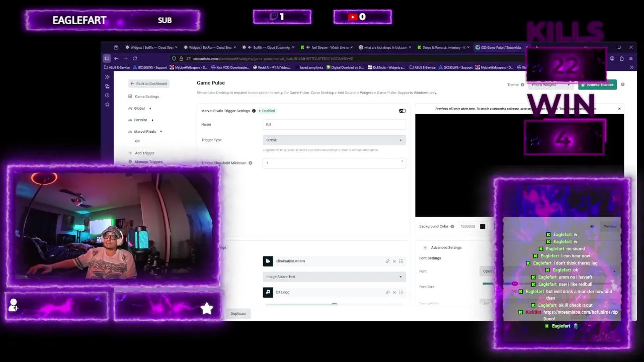This screenshot has width=644, height=362.
Task: Click the Marvel Rivals gamepad icon
Action: 130,131
